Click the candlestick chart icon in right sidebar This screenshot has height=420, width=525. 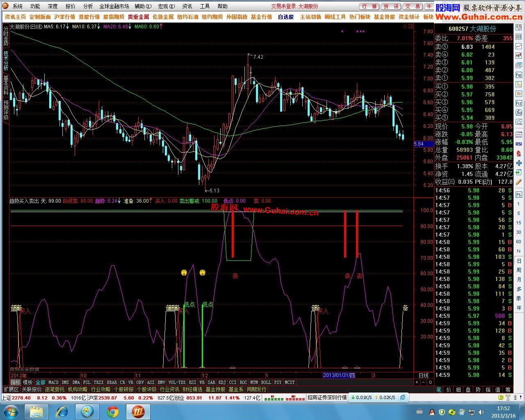[519, 56]
